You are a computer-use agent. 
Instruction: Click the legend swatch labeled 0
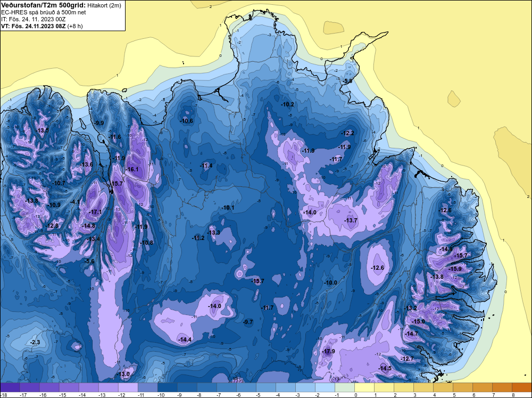(364, 387)
